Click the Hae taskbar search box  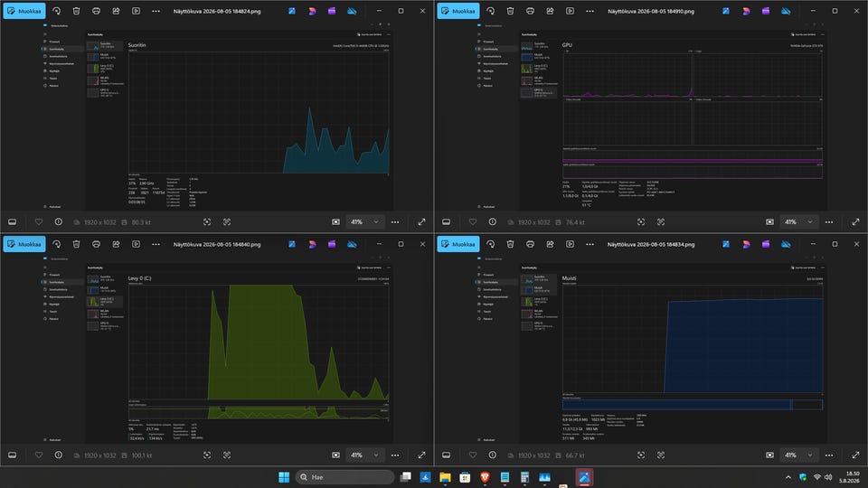pos(344,477)
